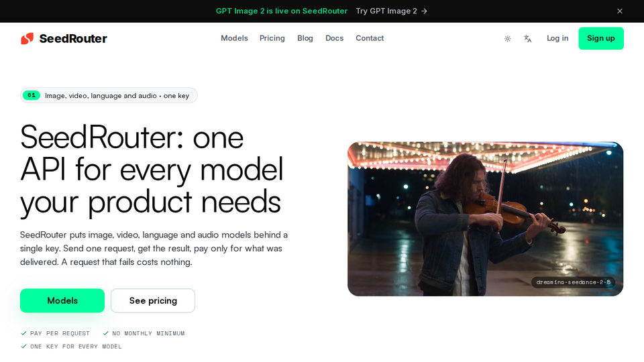The height and width of the screenshot is (362, 644).
Task: Click the 'Image, video, language and audio' pill text
Action: [117, 96]
